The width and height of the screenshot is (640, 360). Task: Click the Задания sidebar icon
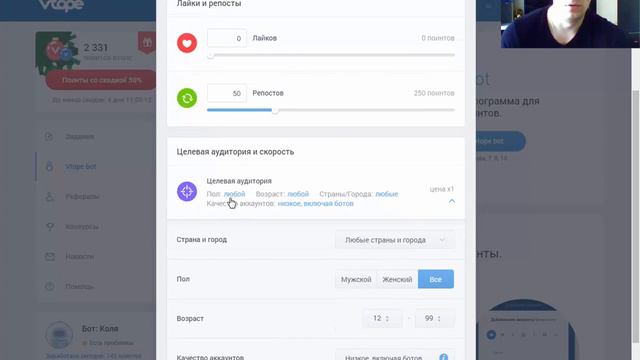[x=49, y=136]
